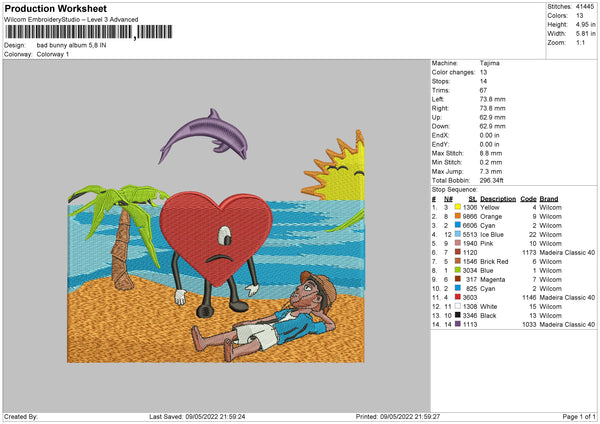The height and width of the screenshot is (424, 600).
Task: Click the Up value '62.9 mm'
Action: click(492, 117)
